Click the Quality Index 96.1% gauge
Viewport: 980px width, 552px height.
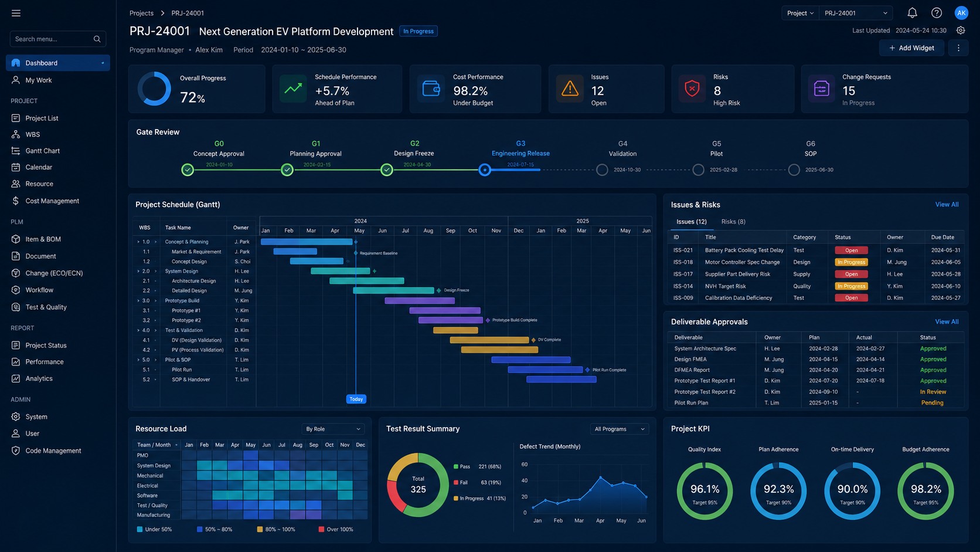[705, 492]
